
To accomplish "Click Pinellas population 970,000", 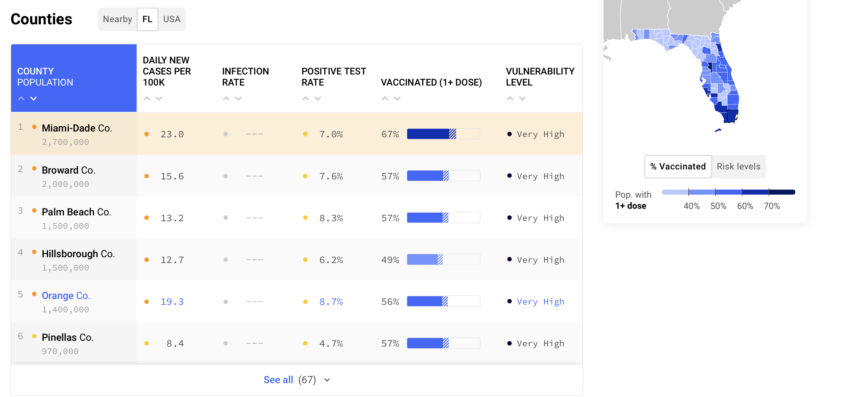I will point(60,352).
